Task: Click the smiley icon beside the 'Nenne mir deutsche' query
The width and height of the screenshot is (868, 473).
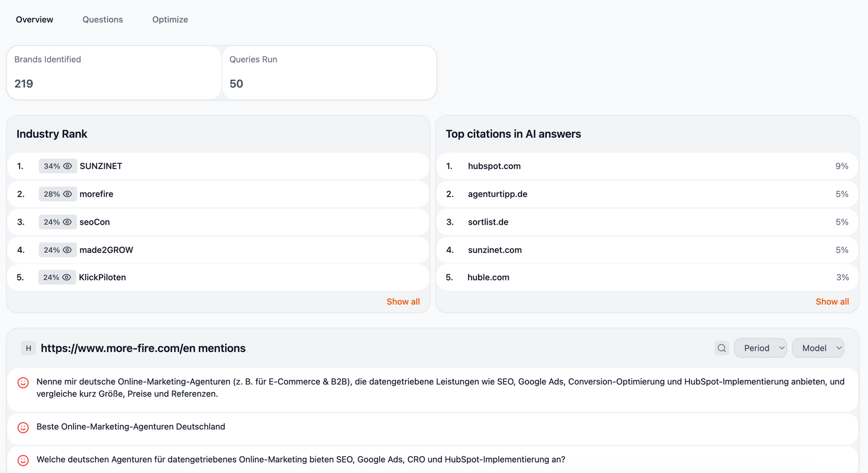Action: (x=23, y=383)
